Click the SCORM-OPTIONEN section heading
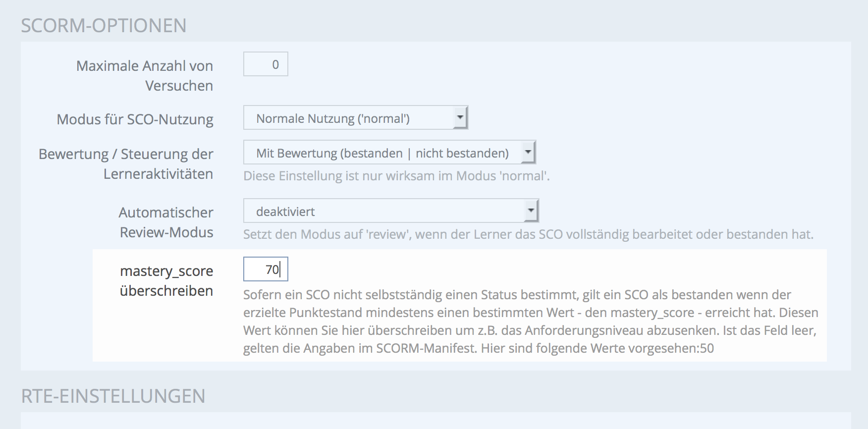Image resolution: width=868 pixels, height=429 pixels. [x=104, y=26]
